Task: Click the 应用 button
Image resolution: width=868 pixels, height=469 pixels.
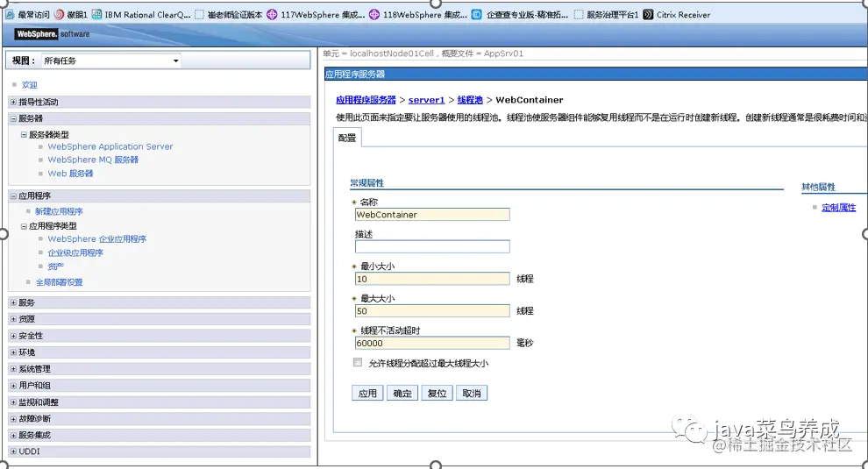Action: 367,393
